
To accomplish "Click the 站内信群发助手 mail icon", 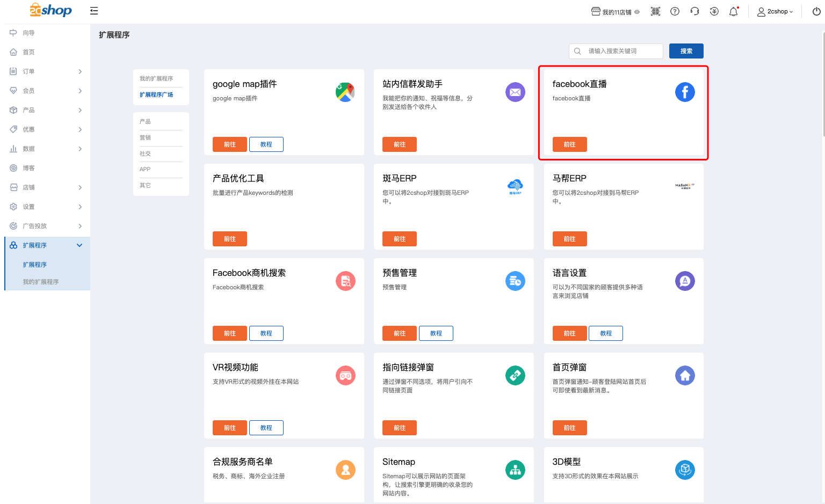I will [515, 92].
